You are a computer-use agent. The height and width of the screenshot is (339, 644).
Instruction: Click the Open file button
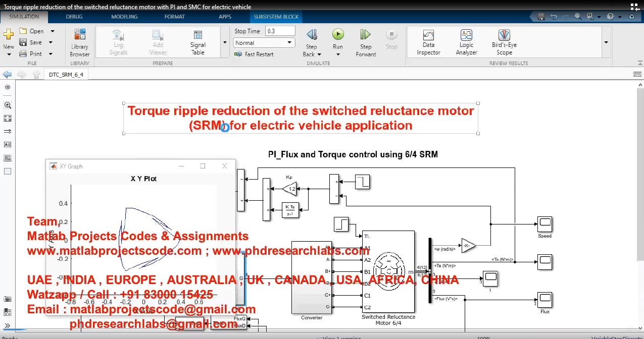click(32, 31)
